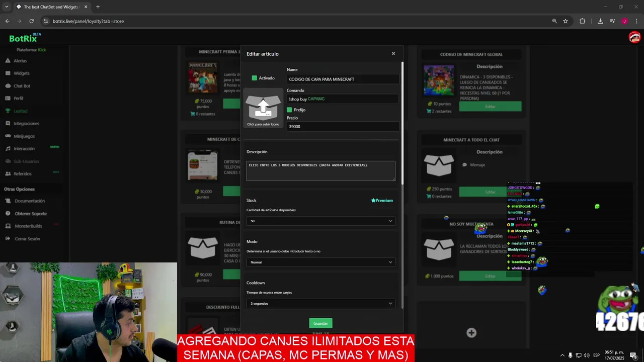
Task: Open Codigo de Minecraft Global thumbnail
Action: click(439, 80)
